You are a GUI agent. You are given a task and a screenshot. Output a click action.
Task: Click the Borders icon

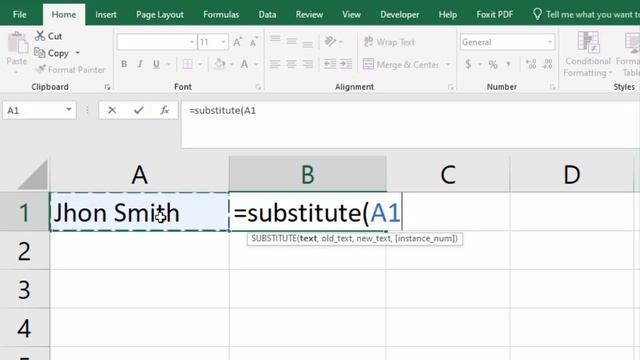coord(188,64)
